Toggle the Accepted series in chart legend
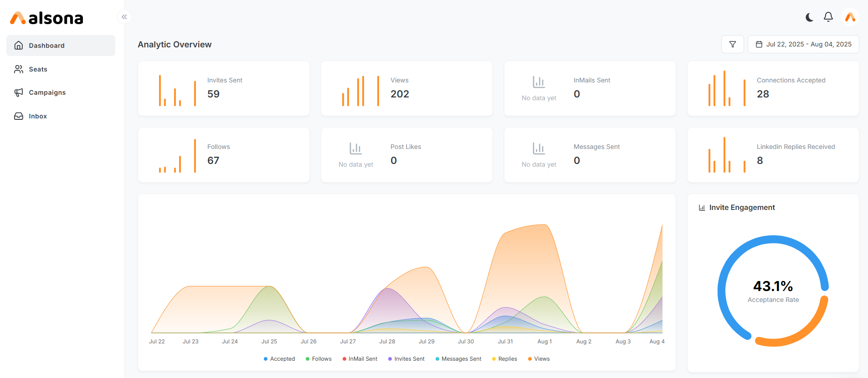 coord(279,359)
